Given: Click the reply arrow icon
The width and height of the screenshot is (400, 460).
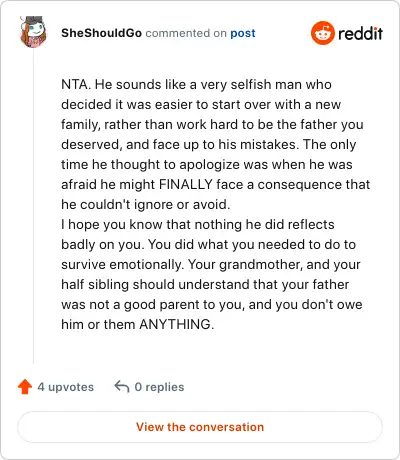Looking at the screenshot, I should click(x=122, y=387).
